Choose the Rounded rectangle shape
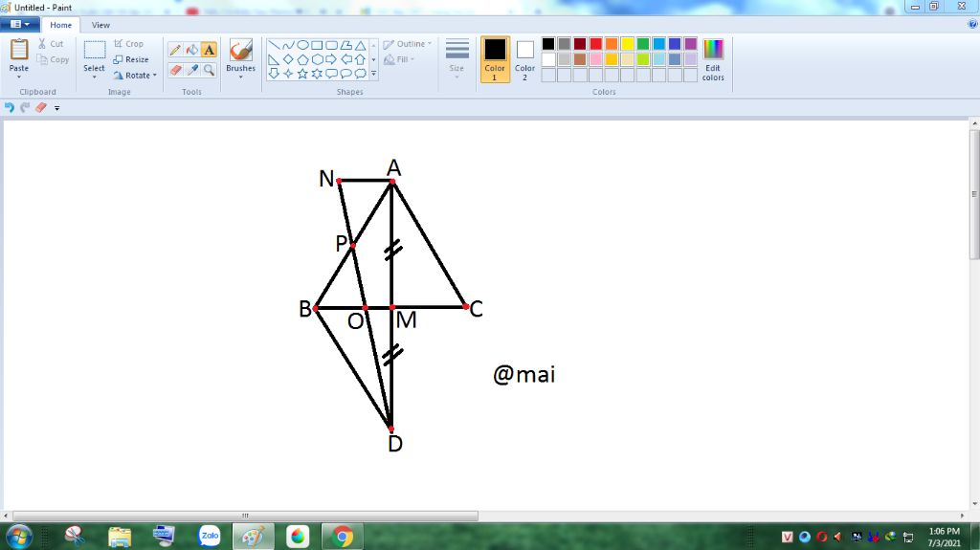Viewport: 980px width, 550px height. pos(331,45)
